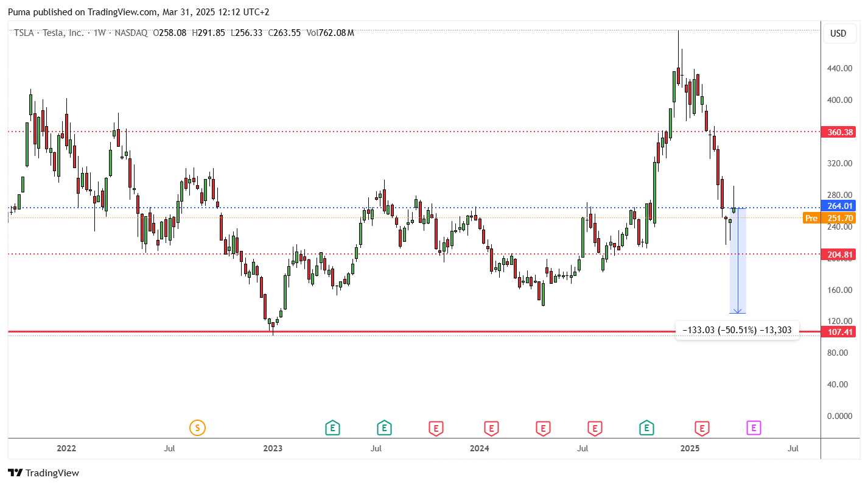Open the USD currency selector
Image resolution: width=868 pixels, height=486 pixels.
838,33
